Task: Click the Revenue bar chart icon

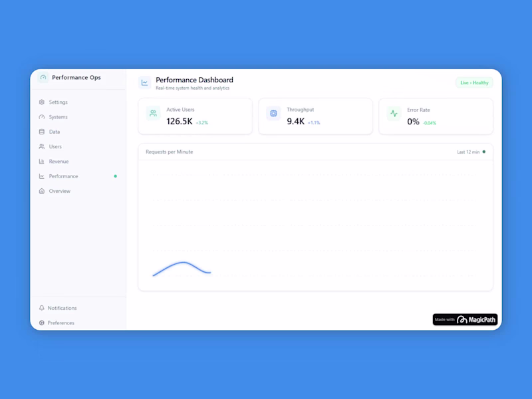Action: pos(42,161)
